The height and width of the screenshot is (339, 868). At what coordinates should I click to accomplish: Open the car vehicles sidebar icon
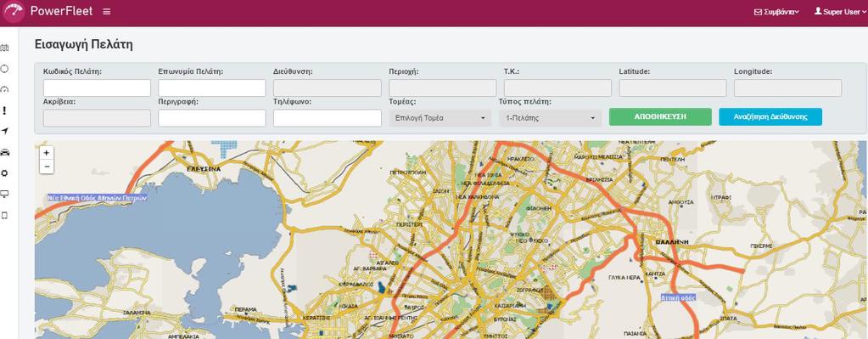tap(5, 152)
